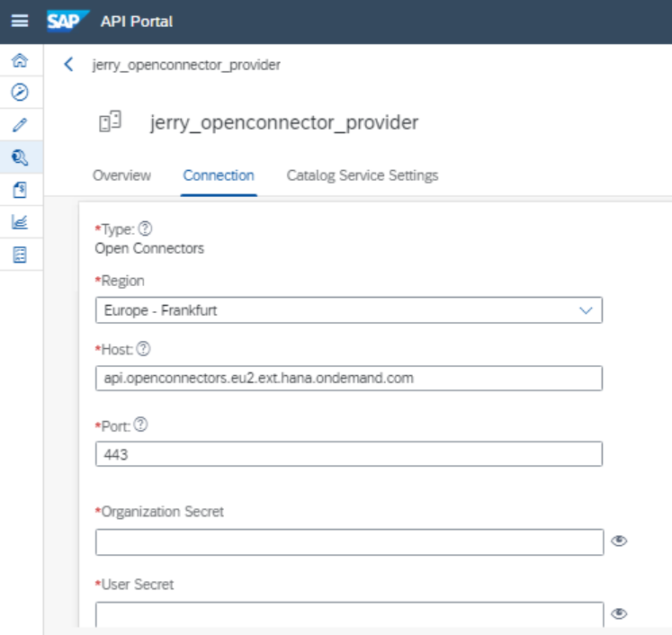Open the Develop pencil icon
The image size is (672, 635).
pos(20,125)
